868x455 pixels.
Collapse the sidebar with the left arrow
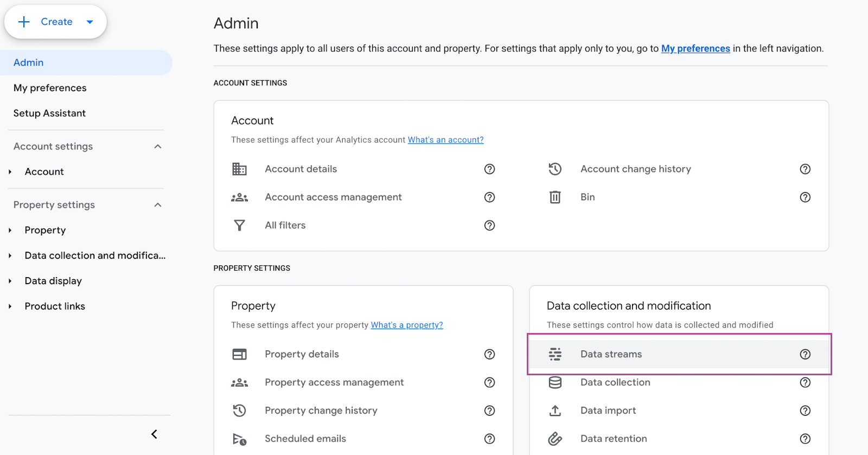click(x=154, y=434)
